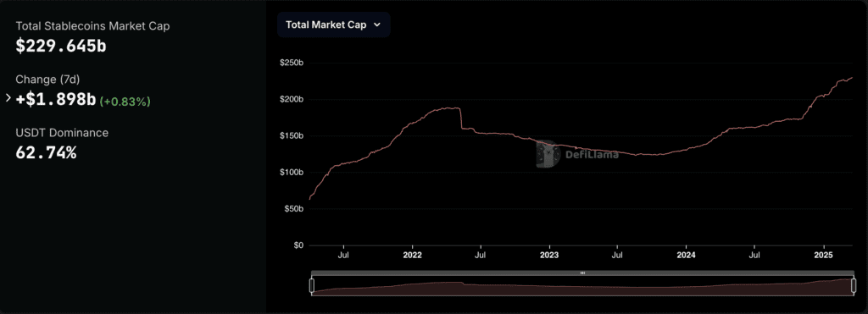The image size is (868, 314).
Task: Click the Total Stablecoins Market Cap heading
Action: [92, 26]
